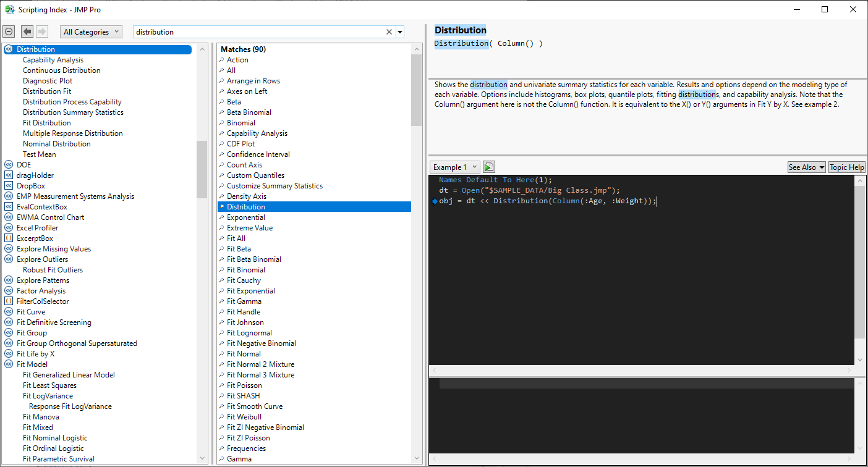Go back with the left arrow button

pyautogui.click(x=27, y=32)
